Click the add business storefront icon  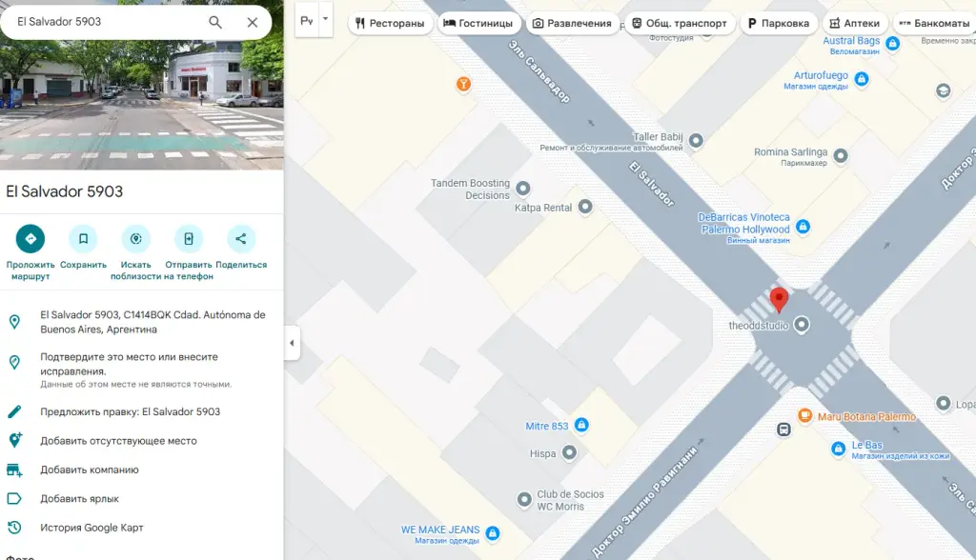[14, 470]
